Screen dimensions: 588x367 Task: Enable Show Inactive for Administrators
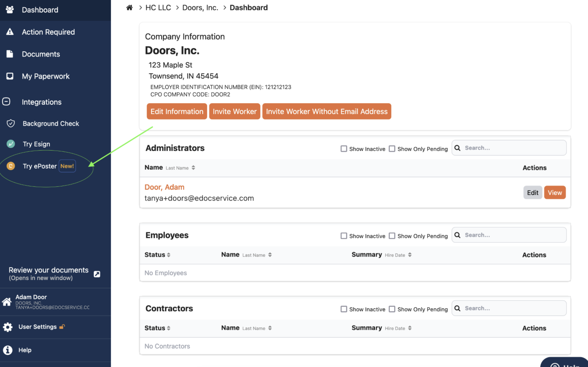pyautogui.click(x=344, y=149)
